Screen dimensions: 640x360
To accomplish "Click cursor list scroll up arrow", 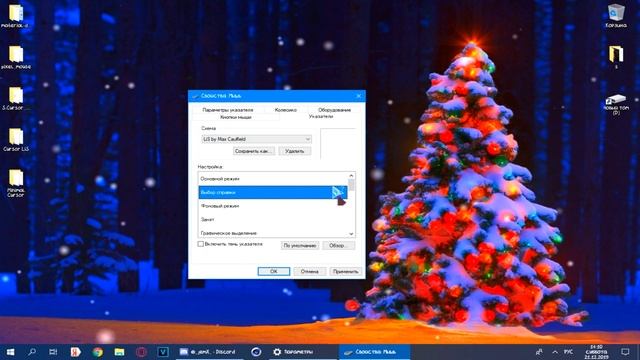I will 351,176.
